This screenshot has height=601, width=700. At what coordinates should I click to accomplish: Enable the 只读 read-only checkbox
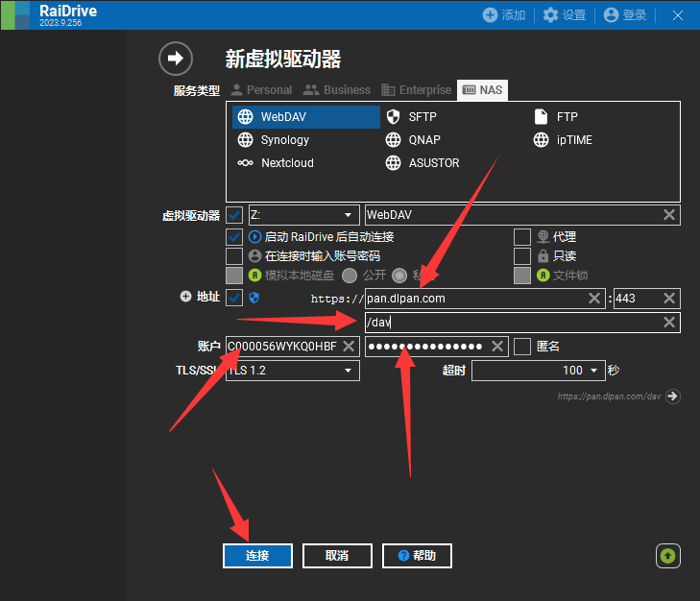[x=522, y=255]
